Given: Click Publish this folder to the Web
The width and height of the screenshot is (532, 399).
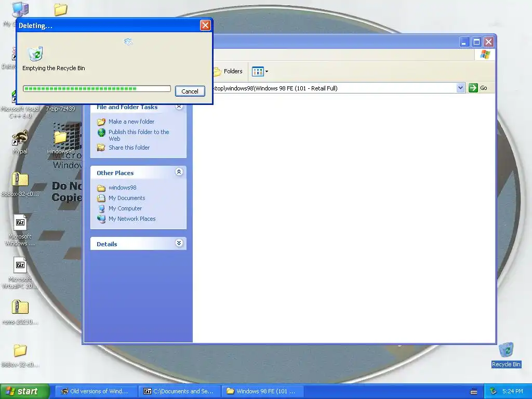Looking at the screenshot, I should click(x=139, y=135).
